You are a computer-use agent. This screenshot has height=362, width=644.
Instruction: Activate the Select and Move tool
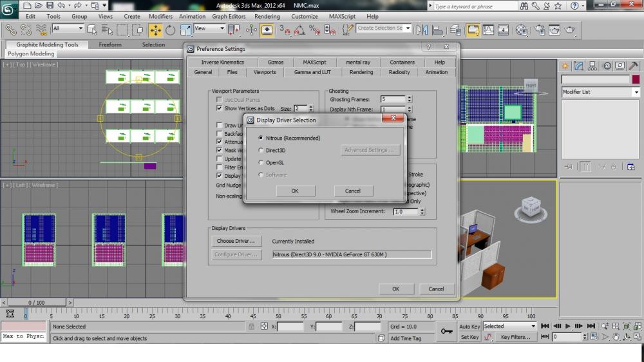tap(155, 30)
